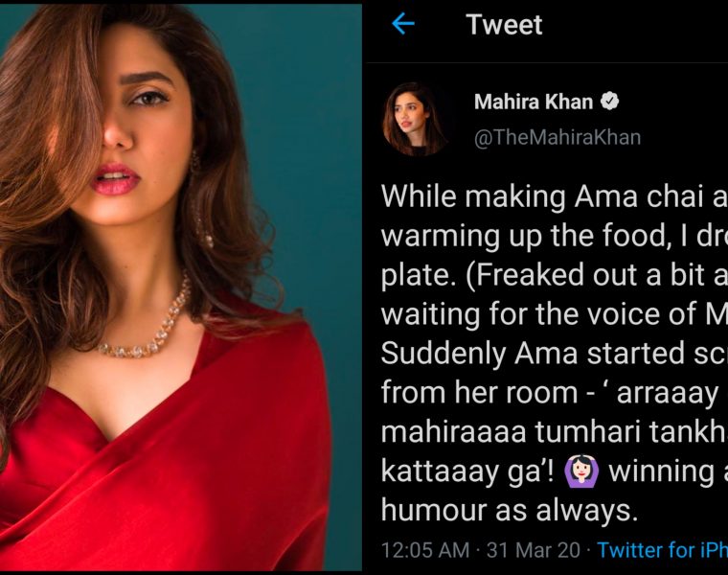Click the facepalm emoji in the tweet
The width and height of the screenshot is (728, 575).
click(581, 470)
